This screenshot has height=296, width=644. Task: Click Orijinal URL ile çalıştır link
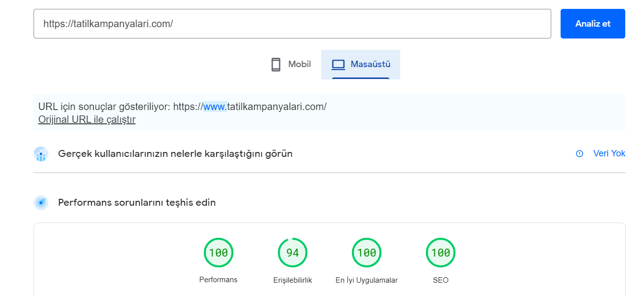87,119
